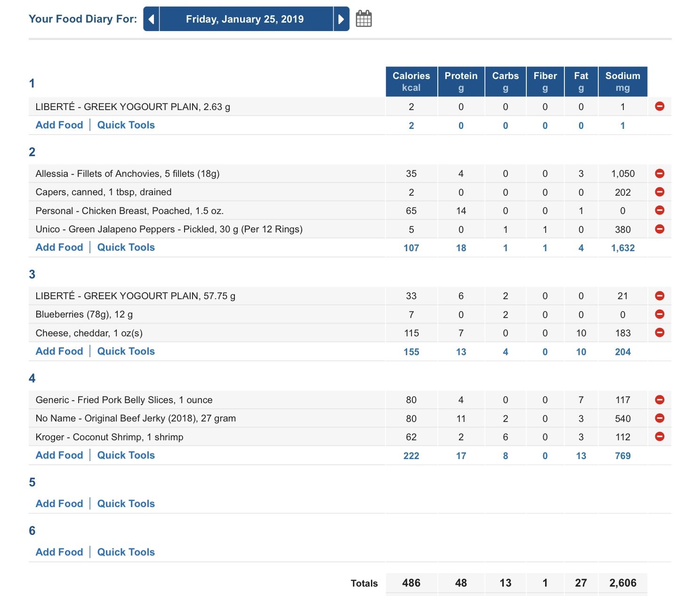
Task: Remove Fried Pork Belly Slices entry
Action: click(x=660, y=400)
